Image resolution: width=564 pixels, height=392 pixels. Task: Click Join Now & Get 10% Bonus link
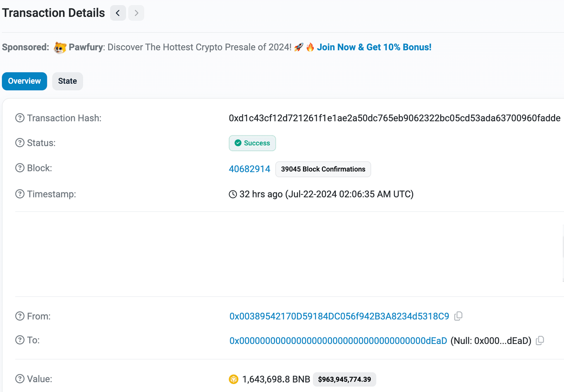374,47
